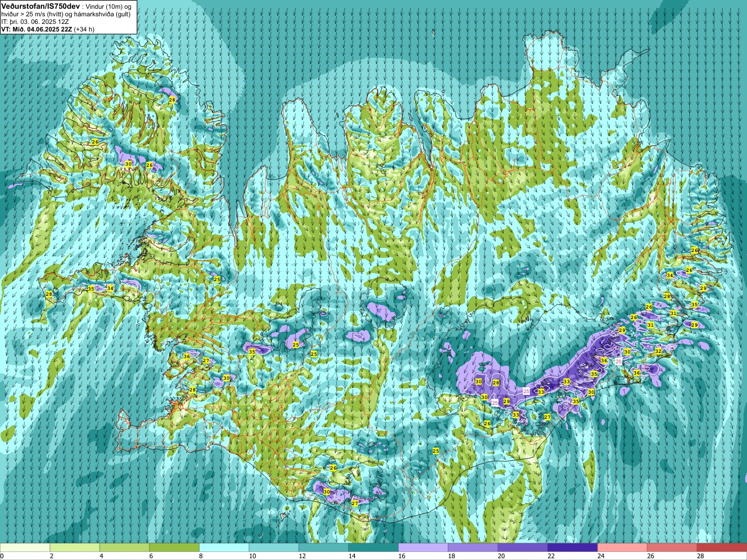Pick the light lavender 16–18 m/s legend swatch
Screen dimensions: 747x560
pyautogui.click(x=423, y=548)
